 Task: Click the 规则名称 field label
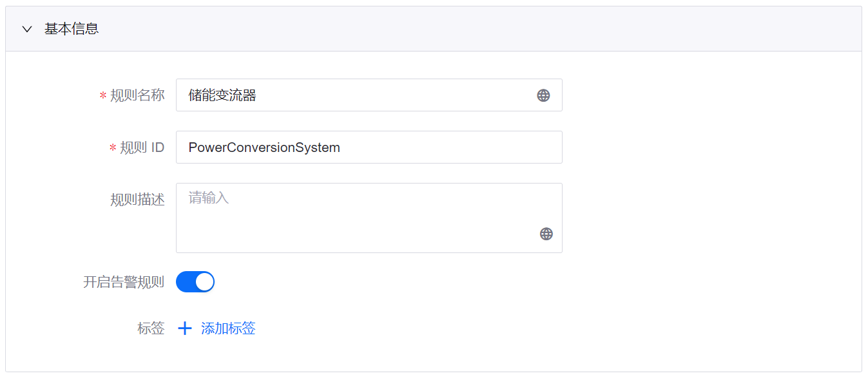(x=137, y=95)
